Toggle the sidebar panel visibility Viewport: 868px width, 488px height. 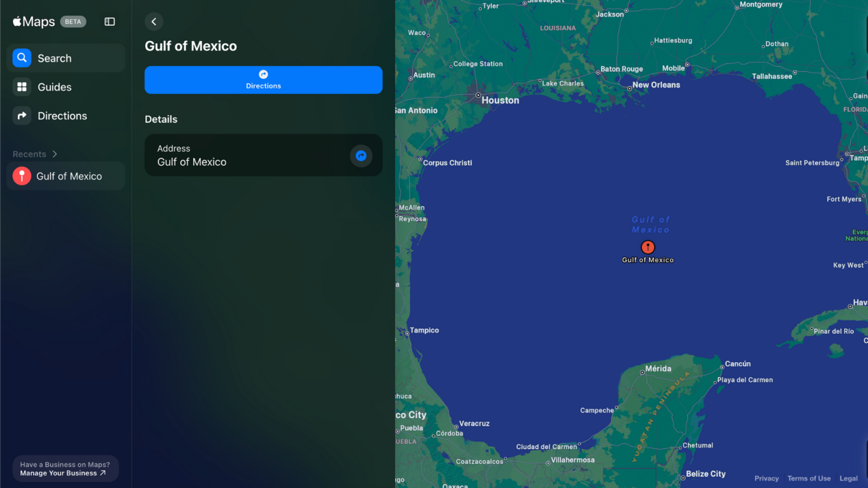point(110,21)
